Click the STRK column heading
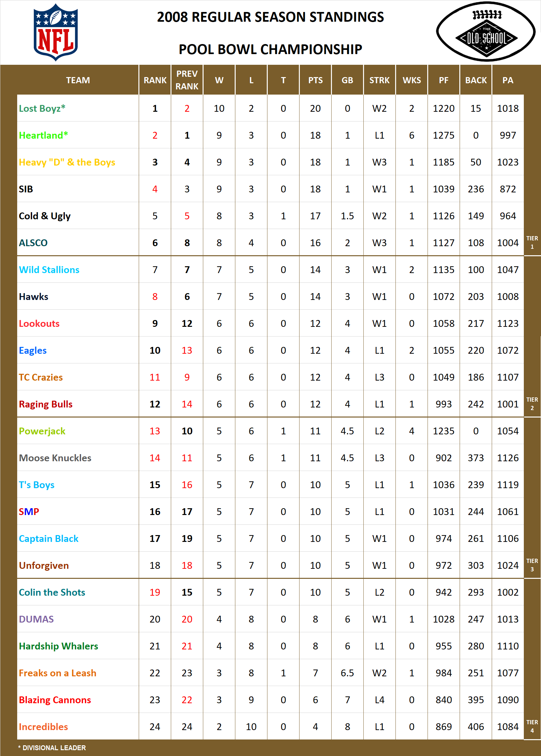 380,80
